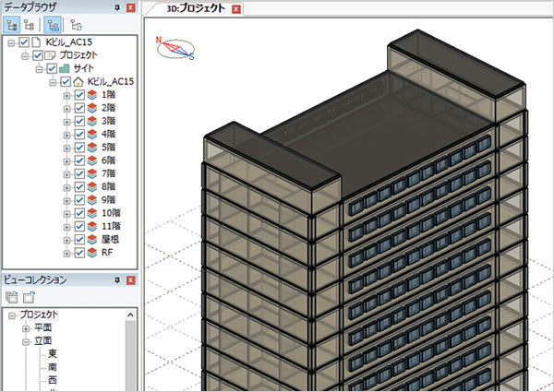Uncheck the top Kビル_AC15 file checkbox
This screenshot has width=554, height=392.
[x=24, y=42]
